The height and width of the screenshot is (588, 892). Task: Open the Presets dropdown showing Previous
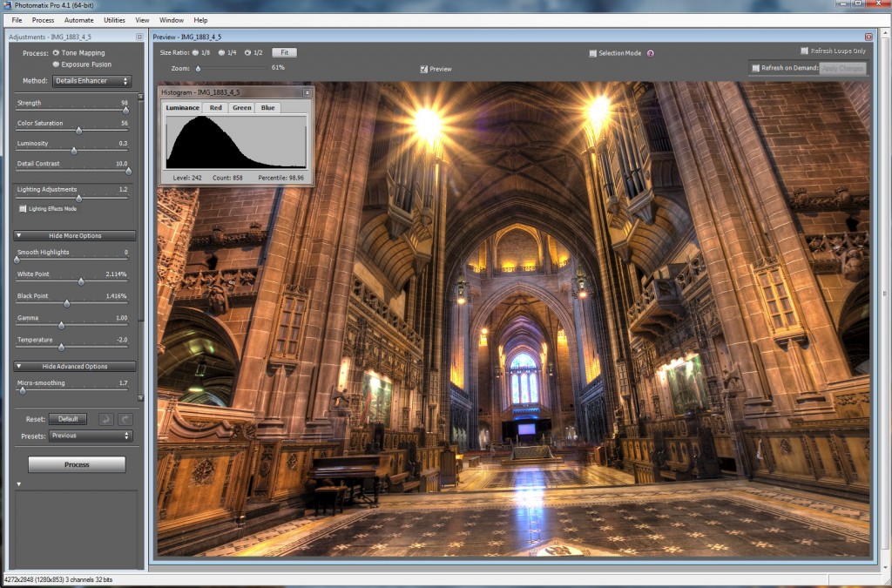coord(91,436)
